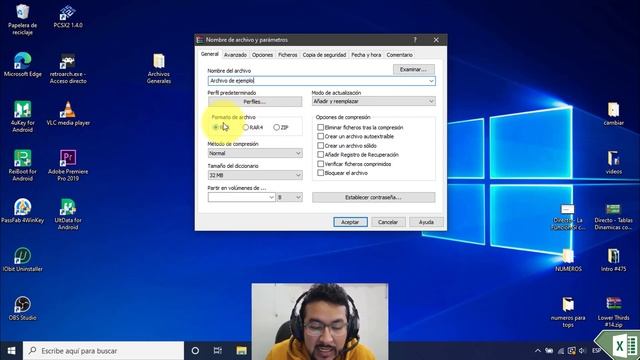Switch to the Fecha y hora tab
Screen dimensions: 640x360
[366, 55]
